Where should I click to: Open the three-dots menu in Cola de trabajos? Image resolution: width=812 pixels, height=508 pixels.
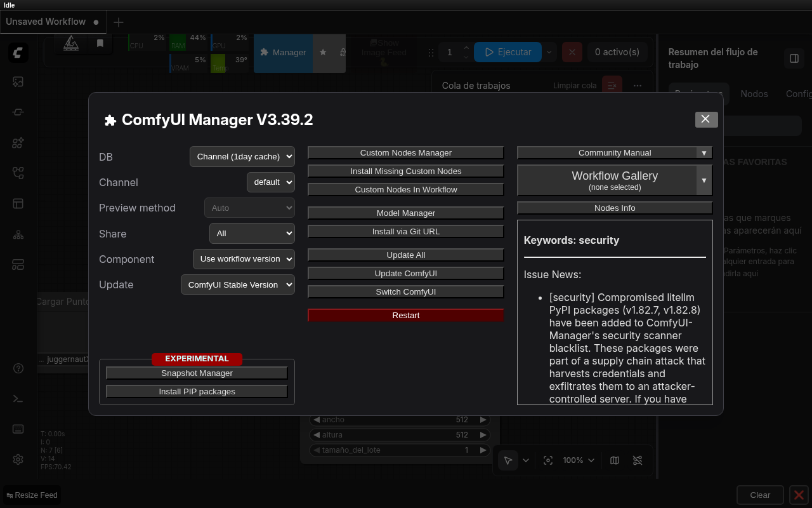[638, 85]
